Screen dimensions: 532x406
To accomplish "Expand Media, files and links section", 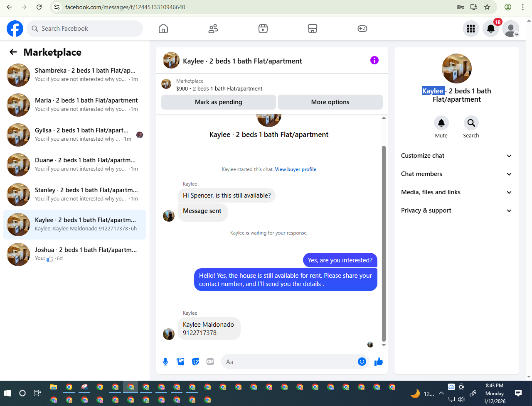I will (456, 192).
